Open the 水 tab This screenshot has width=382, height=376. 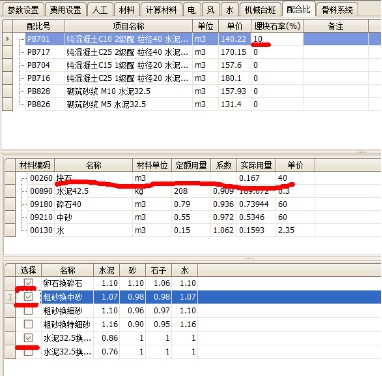230,10
